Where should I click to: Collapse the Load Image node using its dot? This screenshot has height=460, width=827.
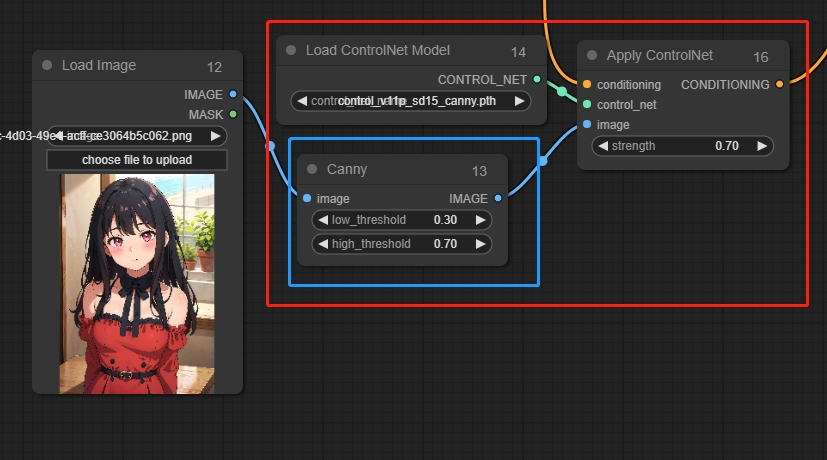click(x=47, y=66)
